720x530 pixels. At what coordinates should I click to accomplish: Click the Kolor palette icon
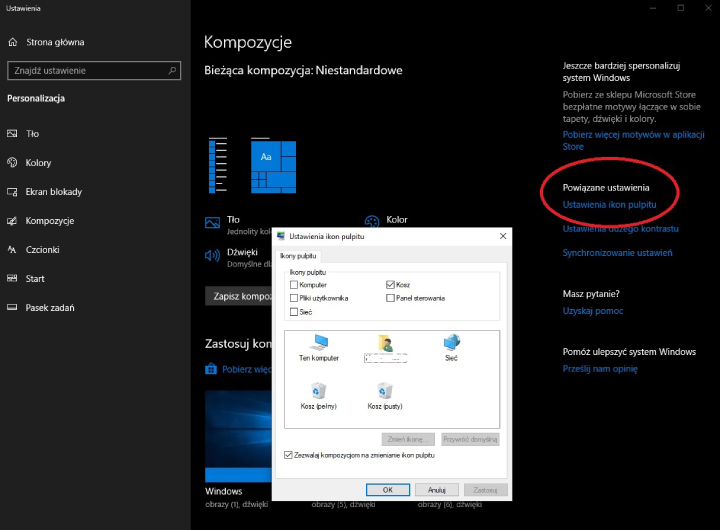point(371,222)
